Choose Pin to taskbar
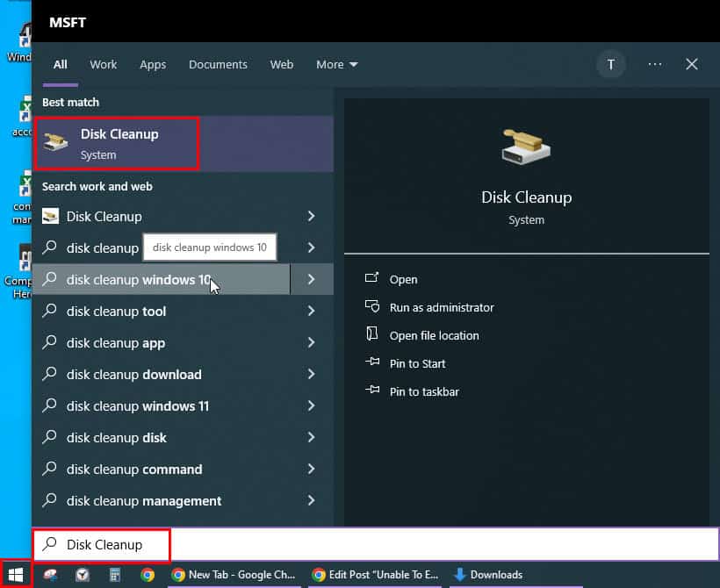The height and width of the screenshot is (588, 720). coord(424,391)
